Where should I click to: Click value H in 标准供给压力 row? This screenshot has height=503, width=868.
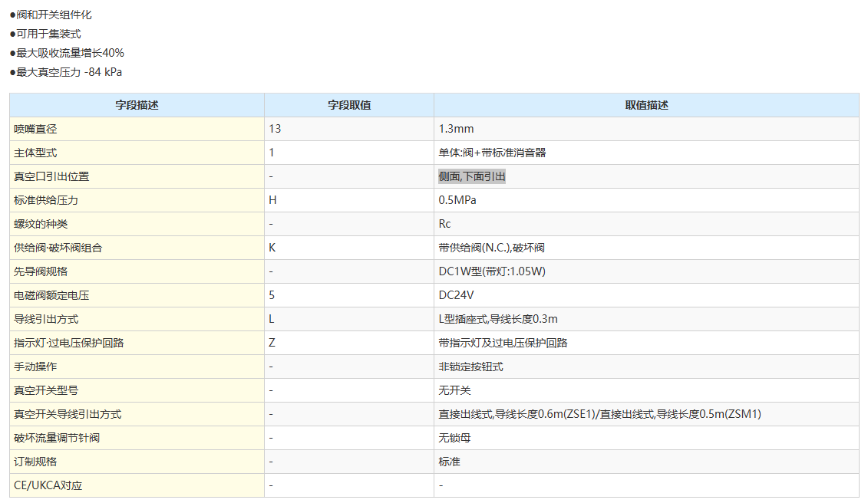[272, 200]
